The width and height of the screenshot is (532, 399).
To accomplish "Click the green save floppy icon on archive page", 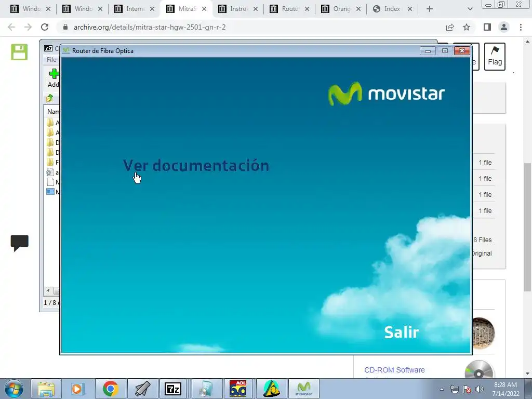I will pyautogui.click(x=19, y=52).
